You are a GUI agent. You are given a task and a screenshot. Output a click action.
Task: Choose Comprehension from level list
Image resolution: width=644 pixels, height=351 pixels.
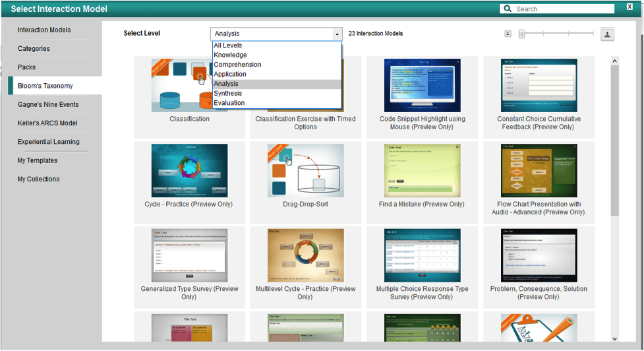point(277,65)
